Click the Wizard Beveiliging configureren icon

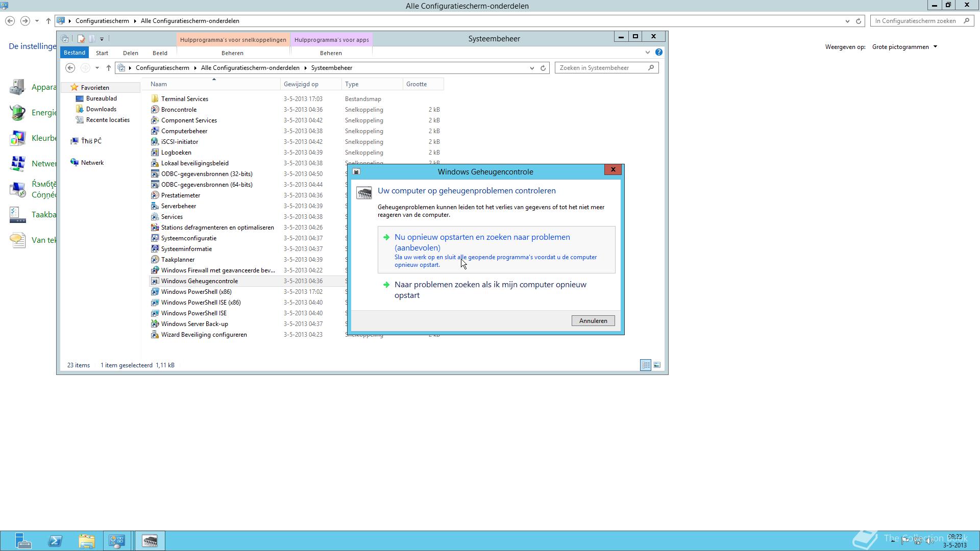tap(155, 335)
